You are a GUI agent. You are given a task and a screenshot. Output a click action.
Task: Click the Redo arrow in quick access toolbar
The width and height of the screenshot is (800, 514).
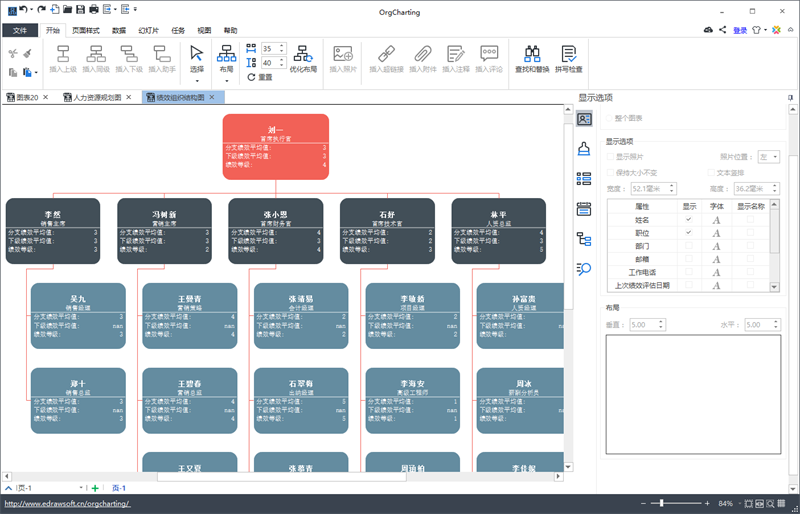coord(41,9)
